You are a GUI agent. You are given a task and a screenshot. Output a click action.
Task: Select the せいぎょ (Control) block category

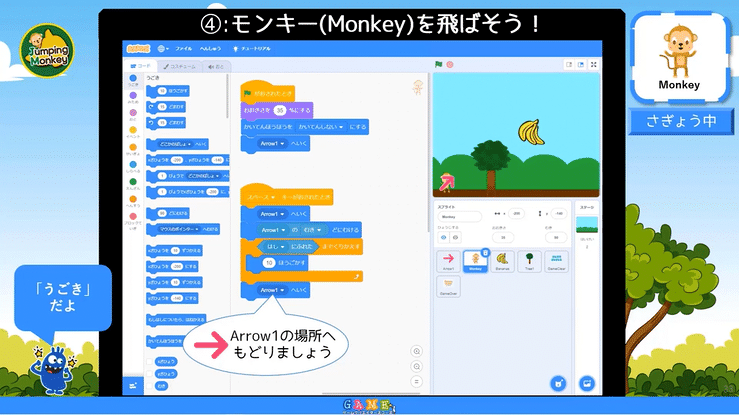pyautogui.click(x=133, y=150)
